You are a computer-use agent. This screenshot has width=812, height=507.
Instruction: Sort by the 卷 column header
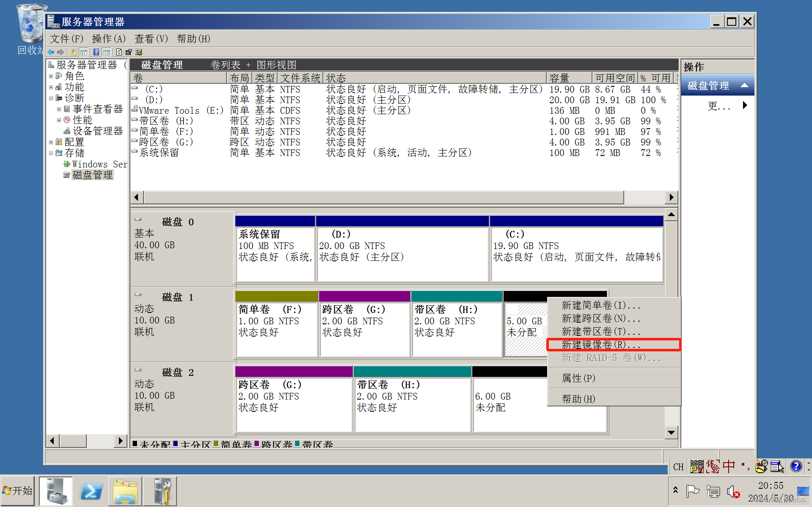click(178, 78)
